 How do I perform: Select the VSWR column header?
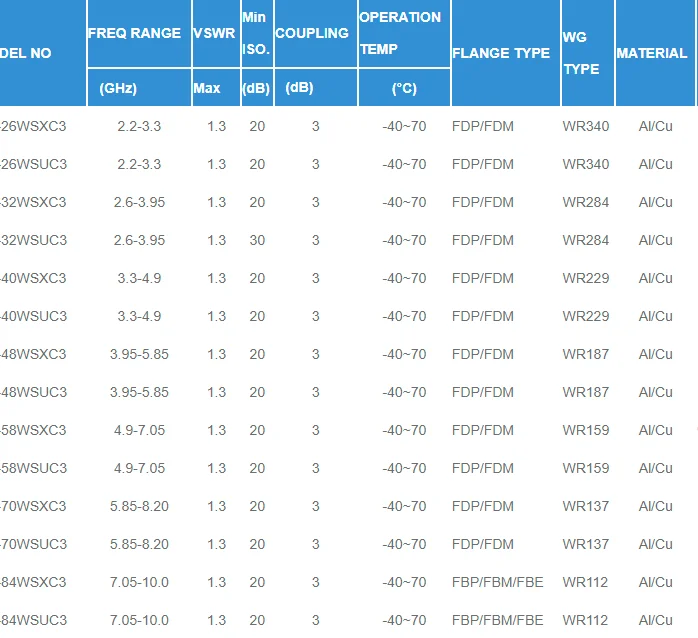(214, 33)
